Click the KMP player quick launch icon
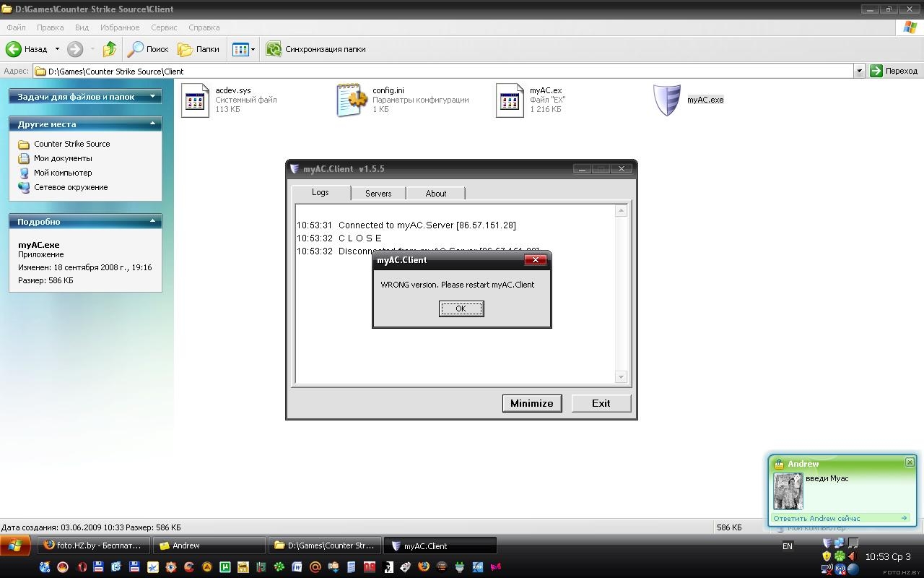Viewport: 924px width, 578px height. pyautogui.click(x=478, y=567)
